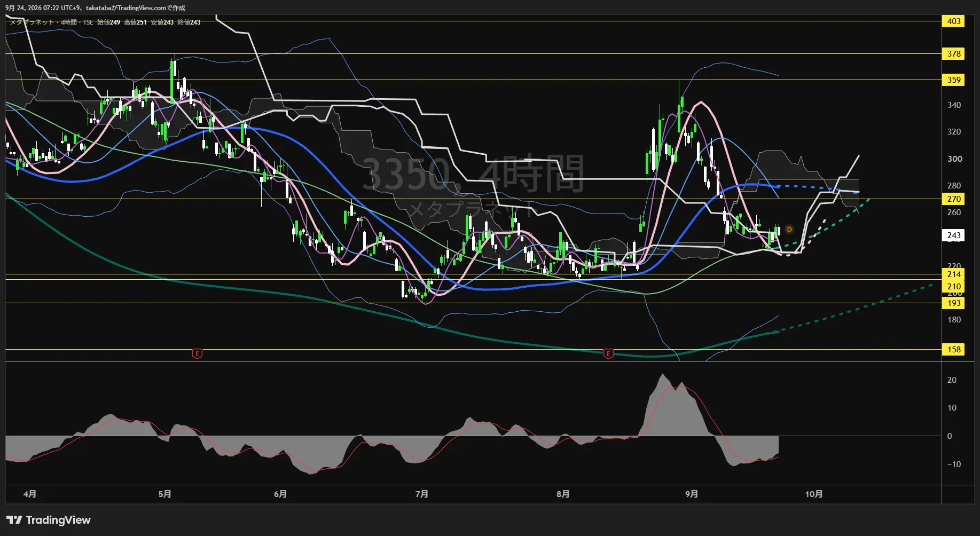Click the 260 price axis value
The image size is (980, 536).
tap(954, 212)
